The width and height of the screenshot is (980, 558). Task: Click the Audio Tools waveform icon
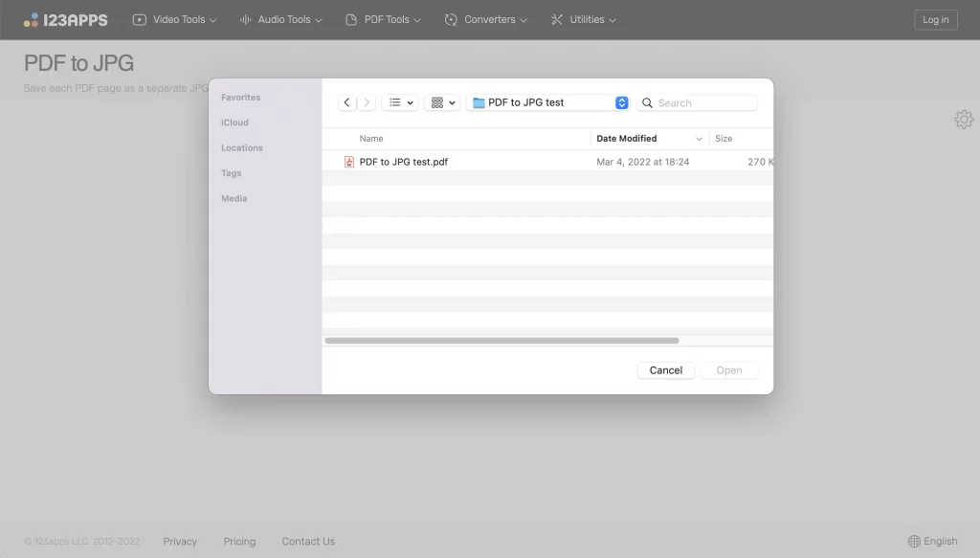[246, 19]
